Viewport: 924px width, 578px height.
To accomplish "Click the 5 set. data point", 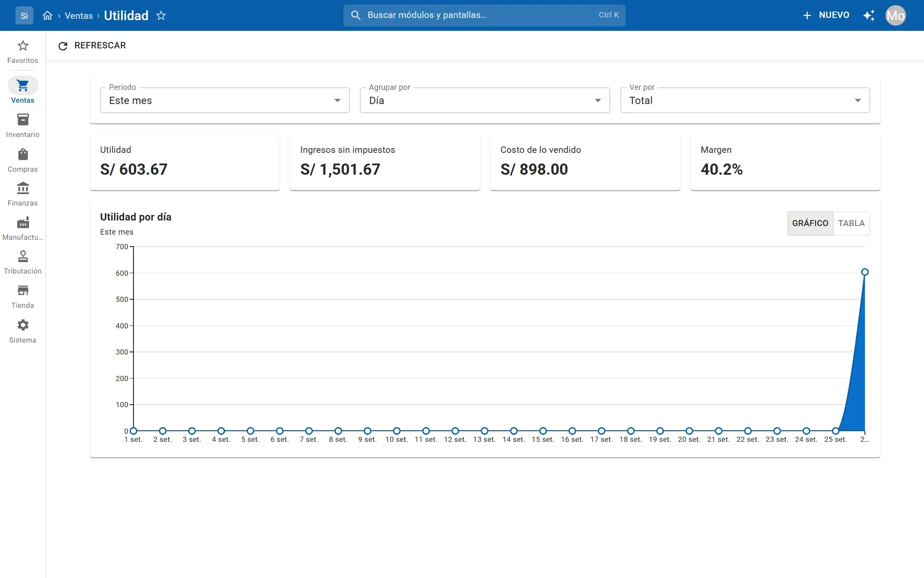I will 250,431.
